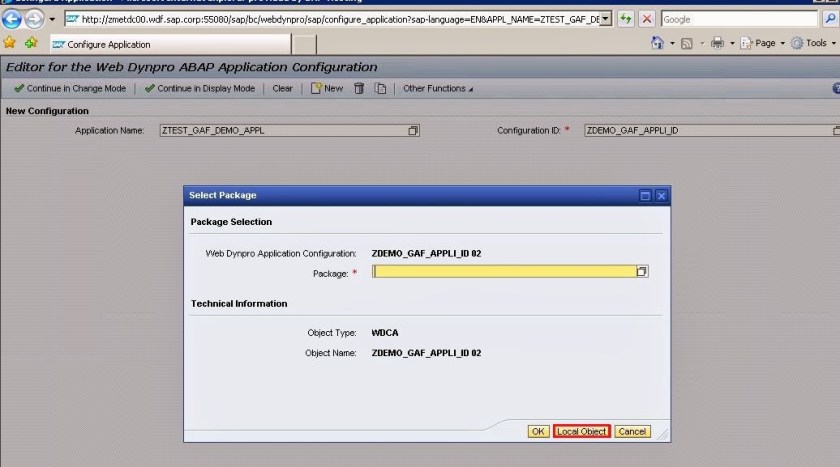Click the Clear toolbar button
The image size is (840, 467).
[x=282, y=88]
